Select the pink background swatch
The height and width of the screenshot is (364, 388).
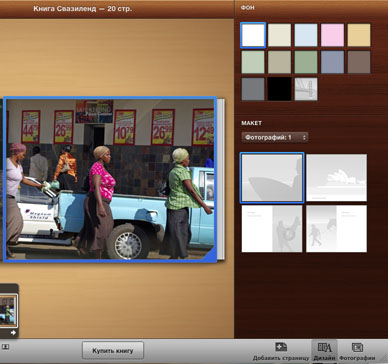click(332, 35)
